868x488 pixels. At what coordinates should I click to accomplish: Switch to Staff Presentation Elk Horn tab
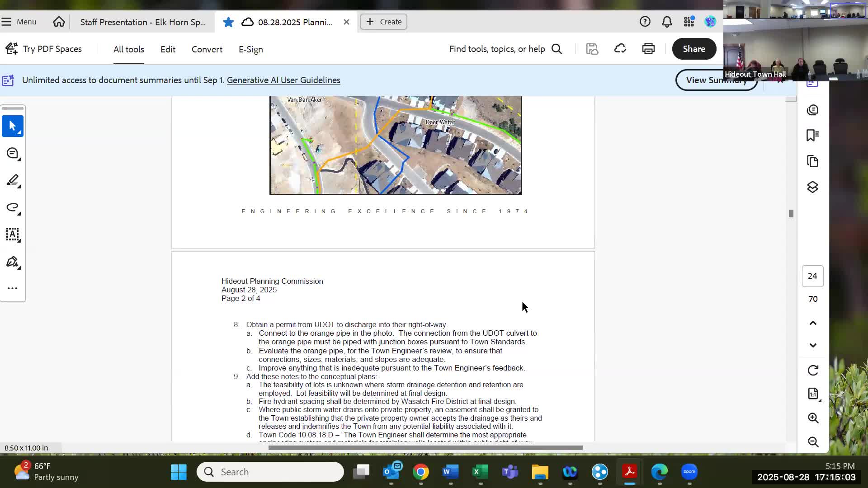(143, 22)
